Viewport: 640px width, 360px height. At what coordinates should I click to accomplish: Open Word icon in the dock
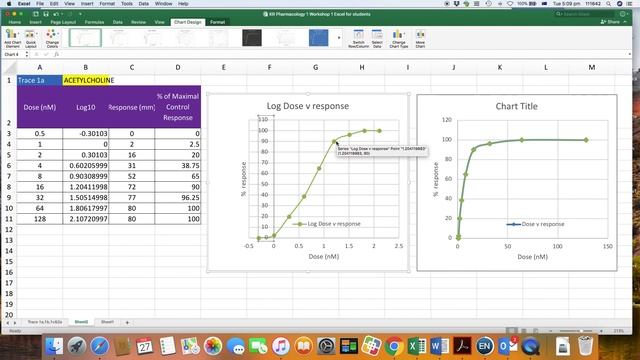point(439,346)
